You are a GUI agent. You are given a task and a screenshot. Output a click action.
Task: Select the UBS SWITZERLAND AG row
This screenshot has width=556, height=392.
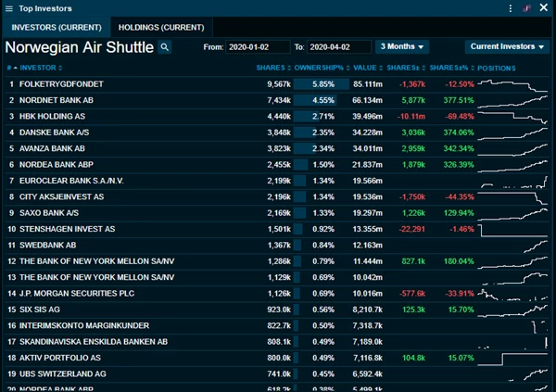click(277, 373)
